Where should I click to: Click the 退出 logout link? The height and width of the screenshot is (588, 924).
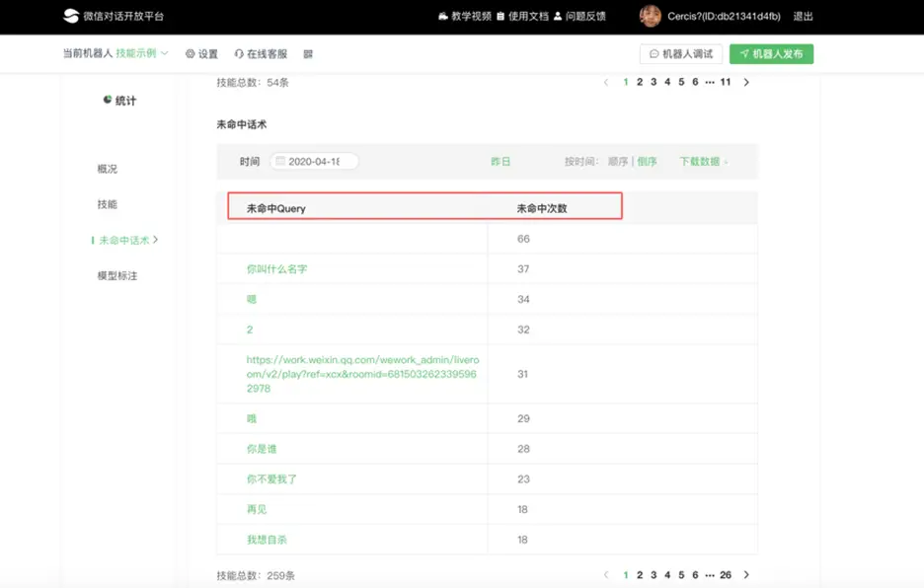click(x=803, y=16)
